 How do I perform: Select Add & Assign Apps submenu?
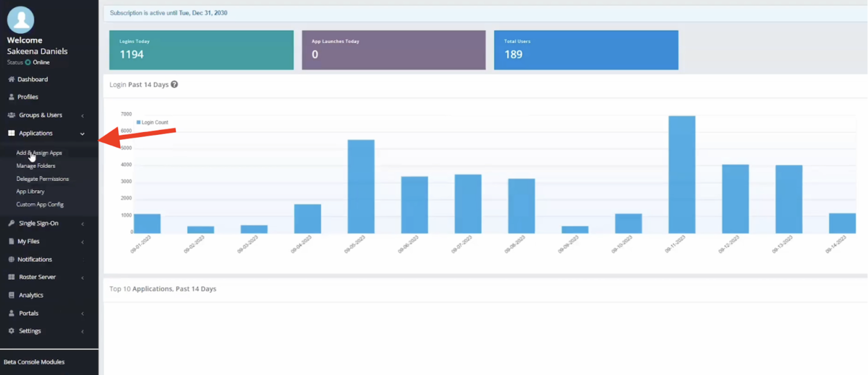[x=39, y=153]
